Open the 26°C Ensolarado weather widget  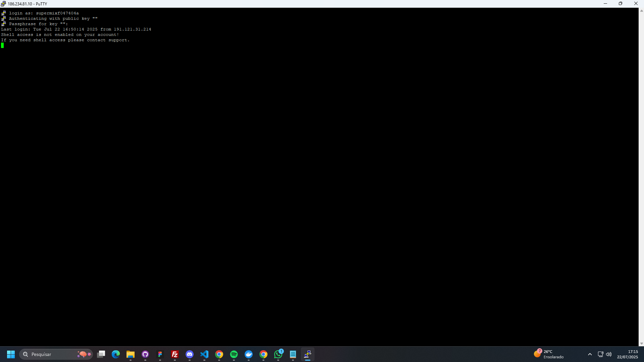(x=549, y=354)
